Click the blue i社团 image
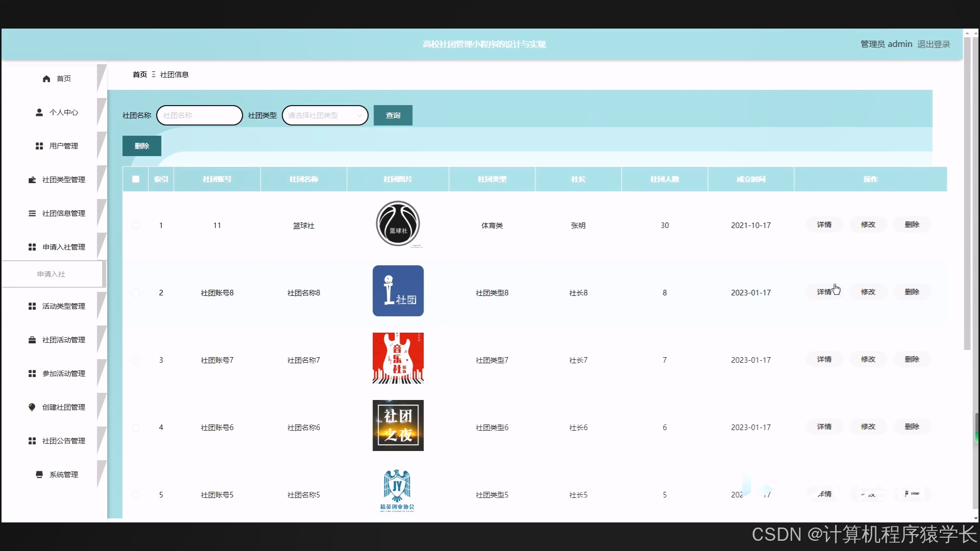 tap(398, 291)
